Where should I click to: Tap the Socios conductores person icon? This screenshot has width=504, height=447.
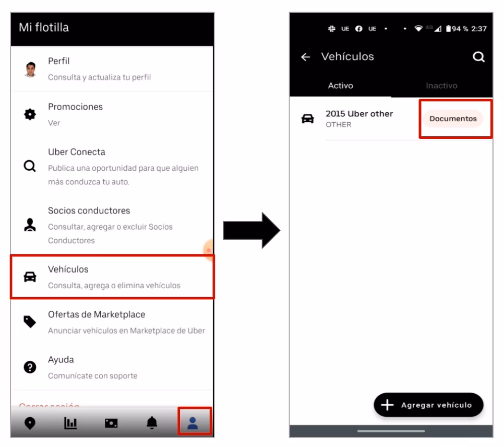30,225
